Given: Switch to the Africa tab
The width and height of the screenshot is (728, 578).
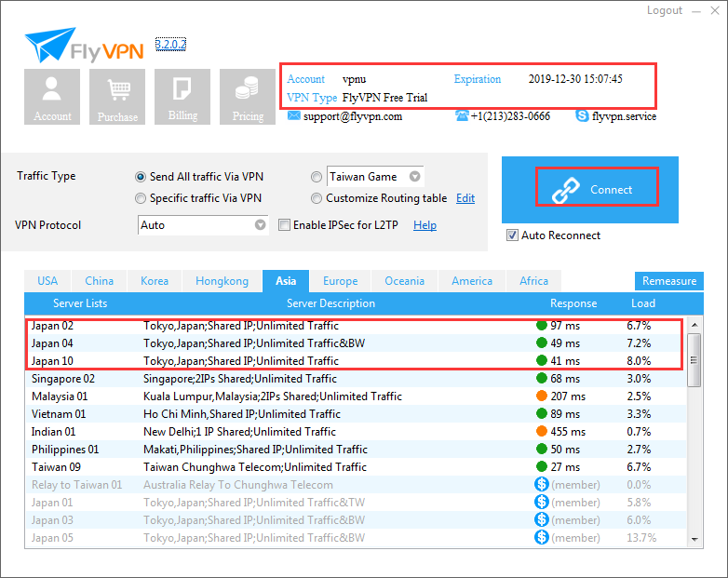Looking at the screenshot, I should pyautogui.click(x=534, y=281).
